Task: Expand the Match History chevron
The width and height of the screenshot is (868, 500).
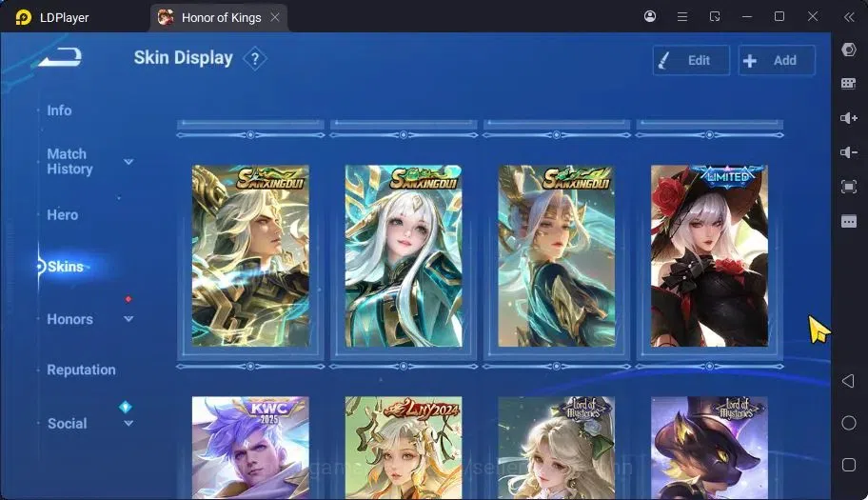Action: pyautogui.click(x=128, y=162)
